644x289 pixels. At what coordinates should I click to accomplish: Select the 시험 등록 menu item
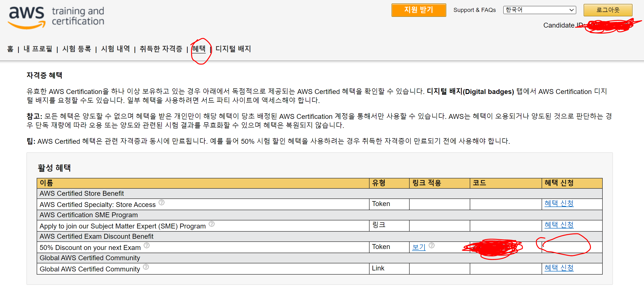76,49
